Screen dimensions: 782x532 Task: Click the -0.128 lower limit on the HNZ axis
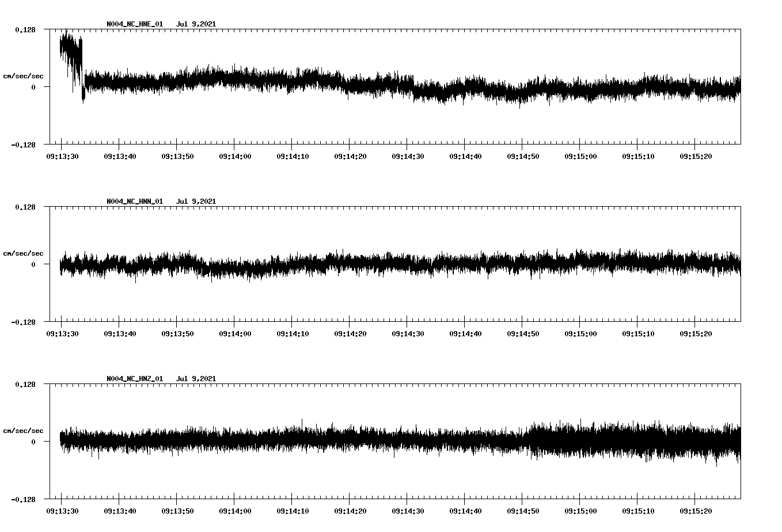23,499
